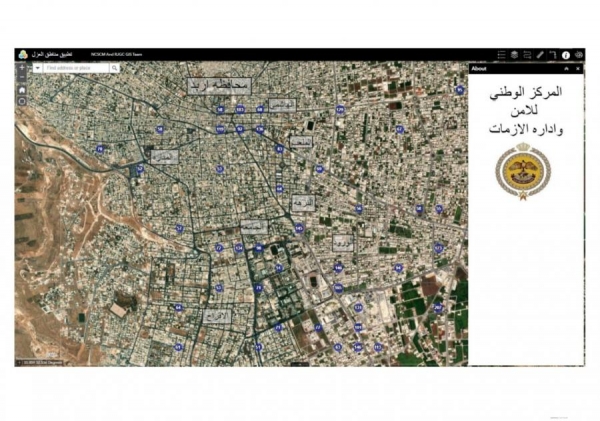Viewport: 600px width, 421px height.
Task: Click the My Location button
Action: coord(22,101)
